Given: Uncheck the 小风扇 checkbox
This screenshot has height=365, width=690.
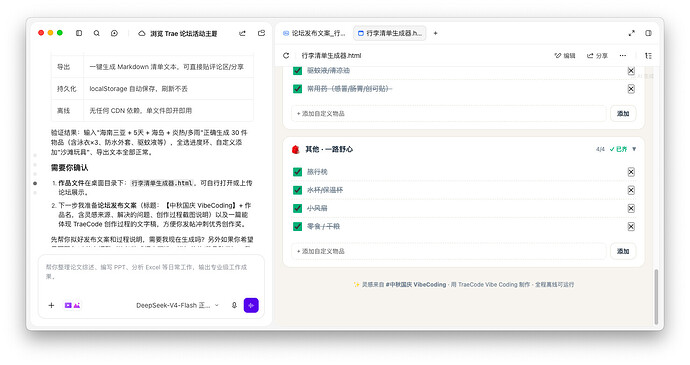Looking at the screenshot, I should click(297, 208).
